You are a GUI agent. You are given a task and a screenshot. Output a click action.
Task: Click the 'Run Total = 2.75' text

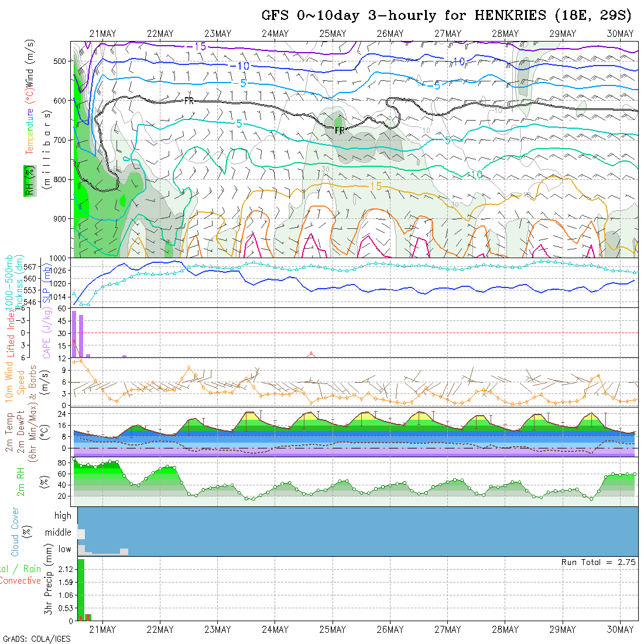(598, 562)
